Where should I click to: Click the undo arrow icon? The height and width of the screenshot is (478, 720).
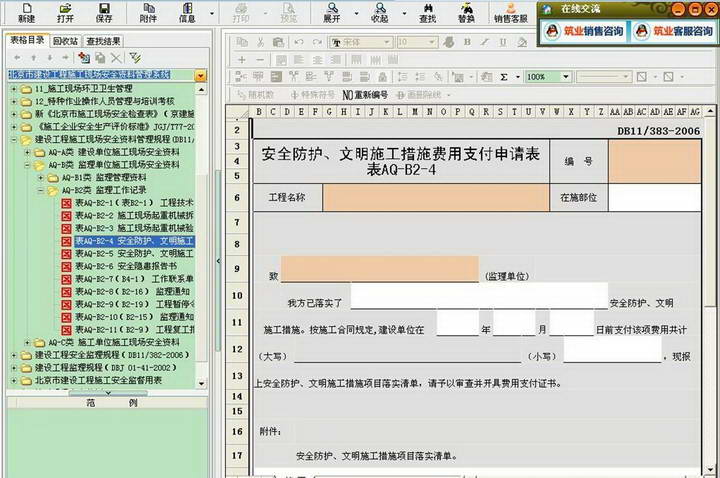299,42
